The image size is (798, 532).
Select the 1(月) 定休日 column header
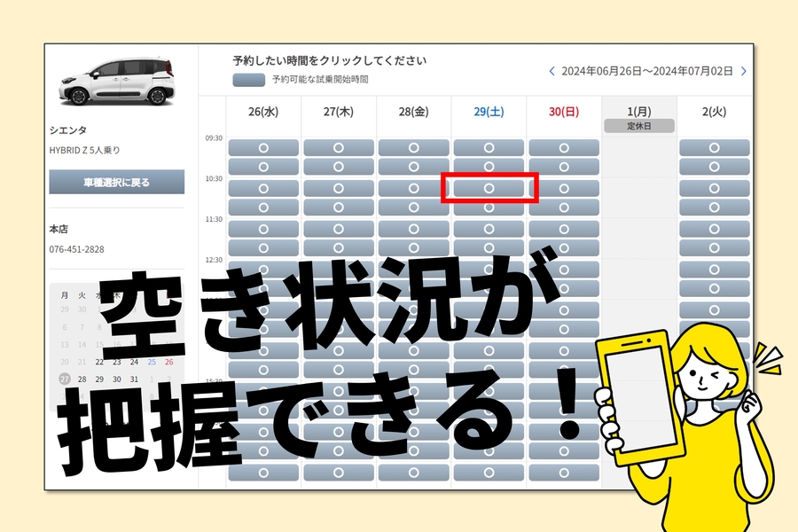[x=640, y=115]
